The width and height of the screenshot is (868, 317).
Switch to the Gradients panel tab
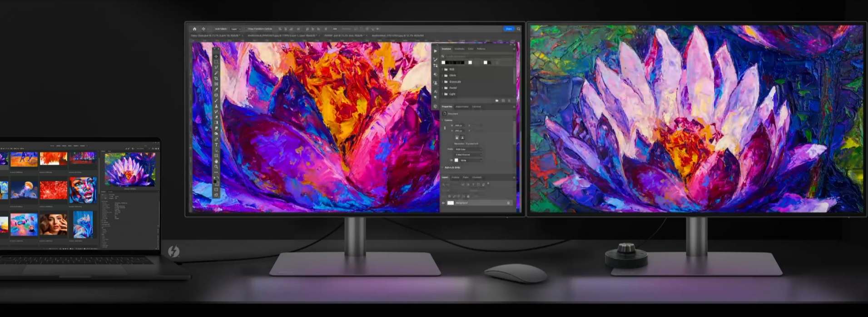click(x=459, y=49)
